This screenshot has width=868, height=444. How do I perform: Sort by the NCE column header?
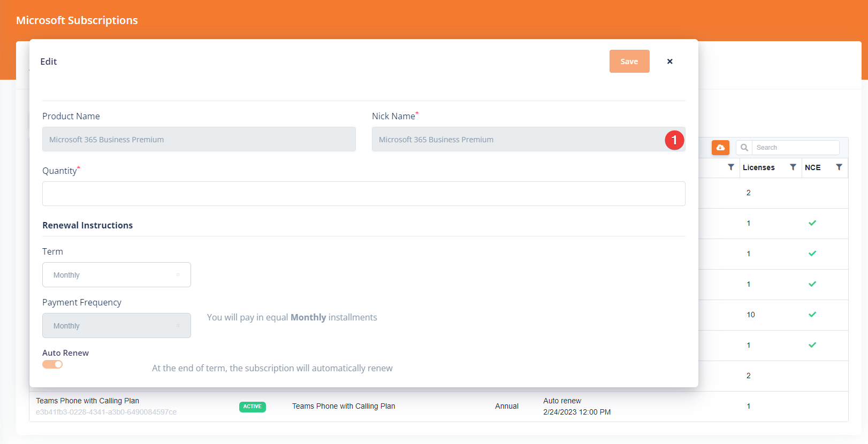[813, 167]
